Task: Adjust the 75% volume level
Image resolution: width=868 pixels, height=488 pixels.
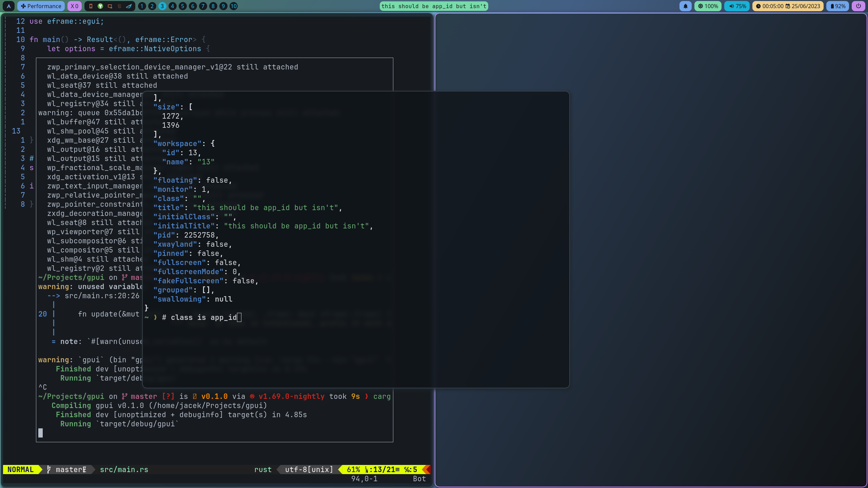Action: click(x=741, y=6)
